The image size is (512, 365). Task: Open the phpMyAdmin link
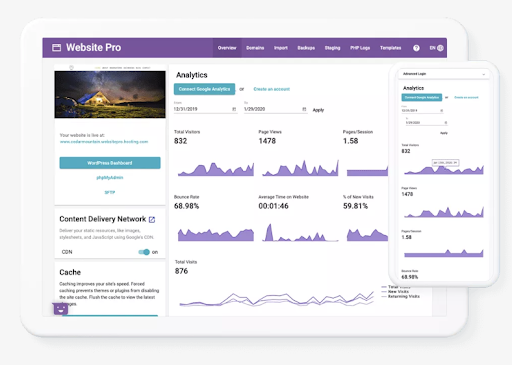point(110,178)
